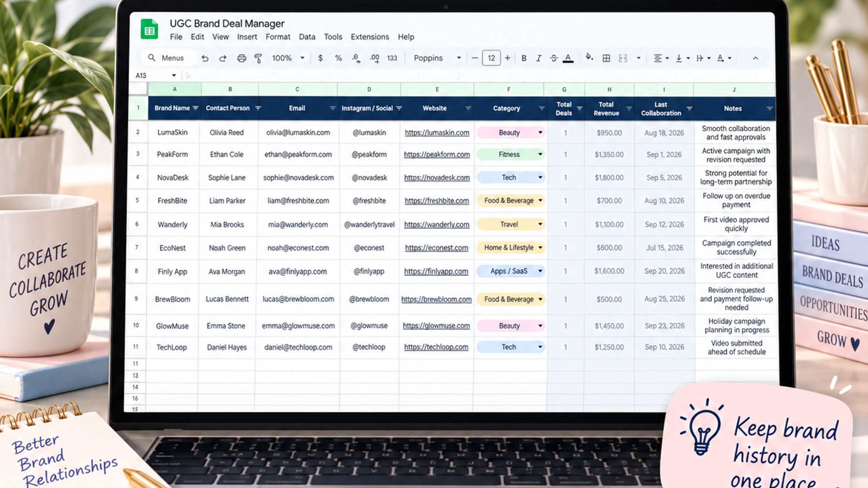
Task: Open the File menu
Action: point(176,37)
